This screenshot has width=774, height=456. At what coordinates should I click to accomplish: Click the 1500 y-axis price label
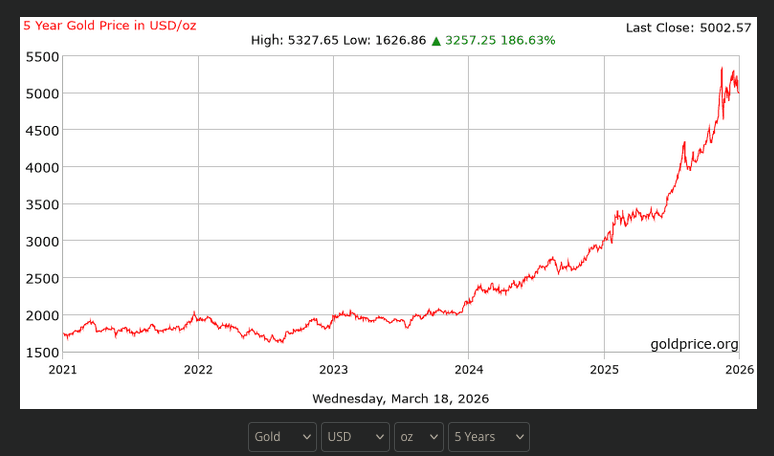tap(41, 352)
